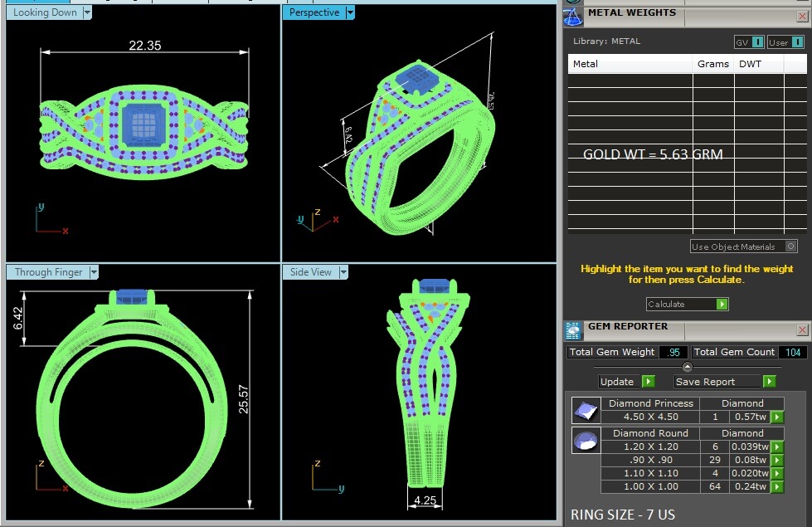
Task: Select the Side View viewport label
Action: pyautogui.click(x=311, y=272)
